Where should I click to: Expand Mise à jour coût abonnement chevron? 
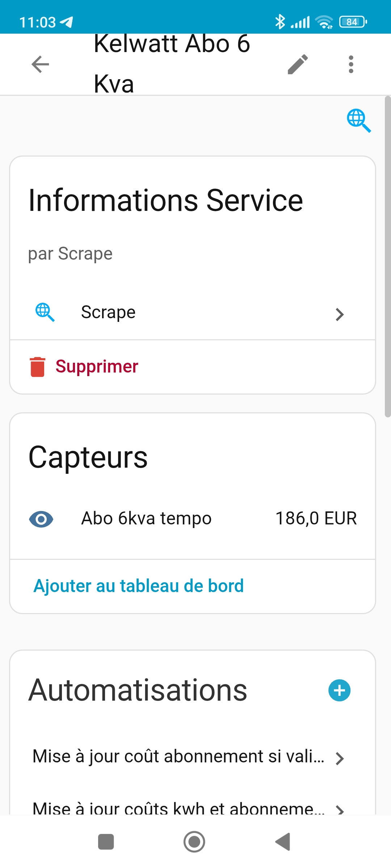339,758
